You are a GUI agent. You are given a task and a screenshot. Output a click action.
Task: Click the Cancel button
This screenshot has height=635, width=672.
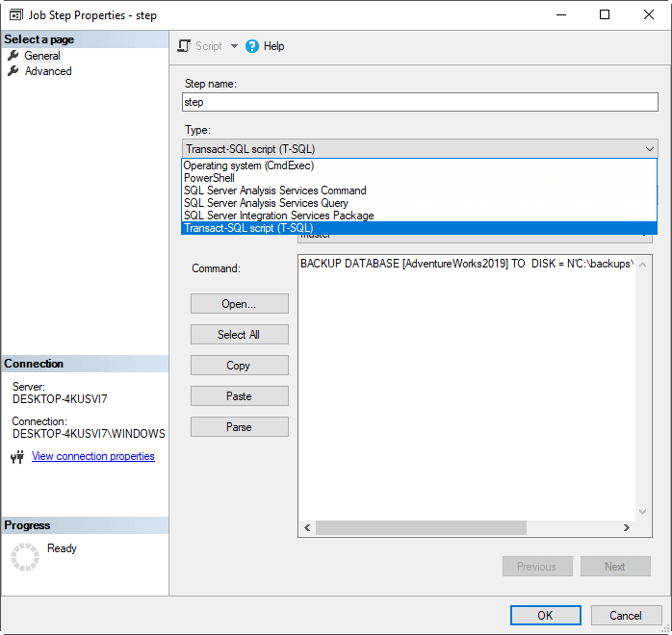tap(626, 616)
